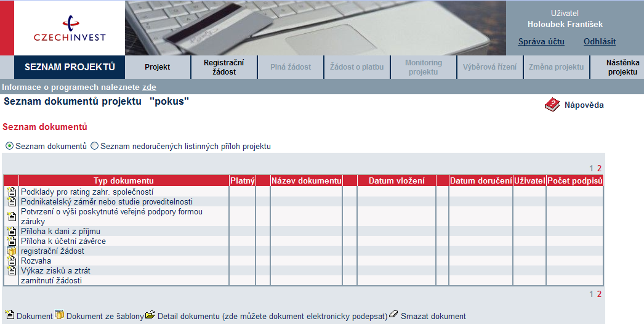Click the Uživatel column header

tap(529, 180)
